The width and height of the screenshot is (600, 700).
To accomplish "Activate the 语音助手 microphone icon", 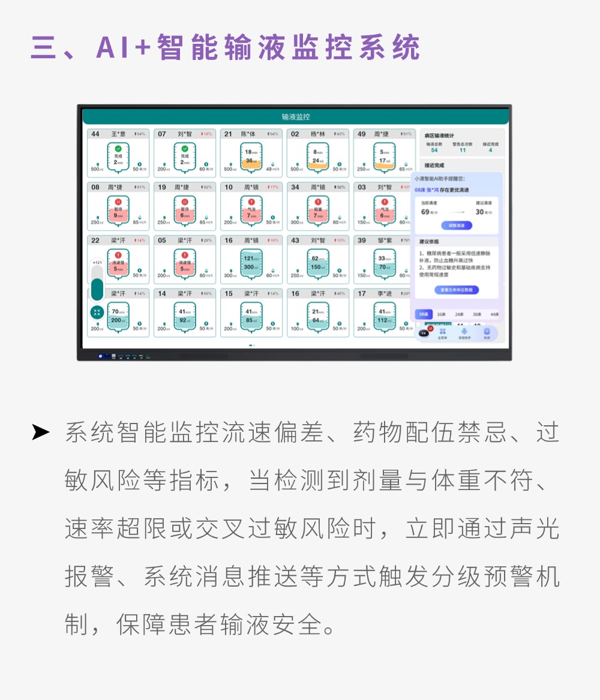I will tap(463, 332).
